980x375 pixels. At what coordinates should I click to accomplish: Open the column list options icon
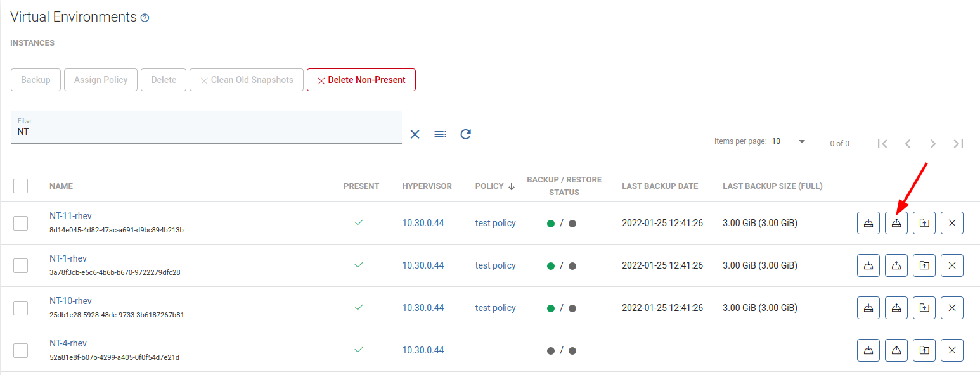[x=440, y=134]
